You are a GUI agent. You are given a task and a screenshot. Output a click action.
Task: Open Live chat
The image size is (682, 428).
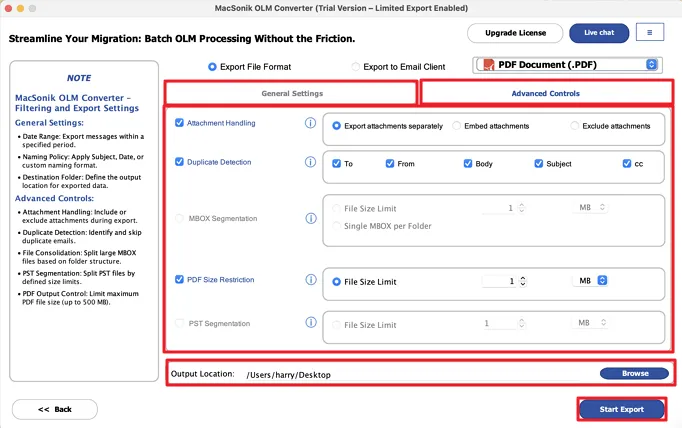tap(599, 33)
